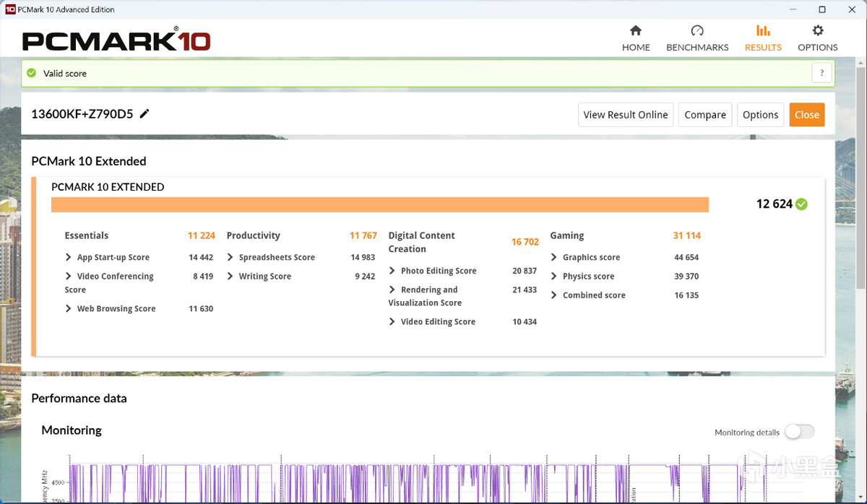Click the Digital Content Creation heading
This screenshot has width=867, height=504.
422,242
